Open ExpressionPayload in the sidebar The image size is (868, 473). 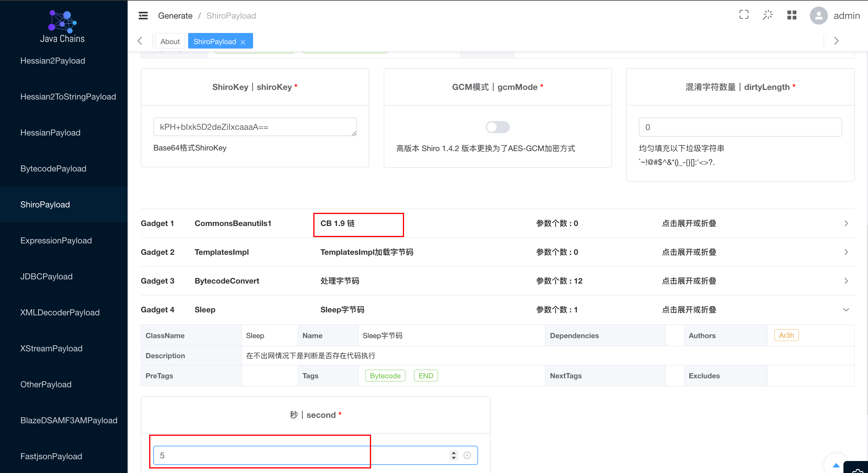(x=64, y=240)
